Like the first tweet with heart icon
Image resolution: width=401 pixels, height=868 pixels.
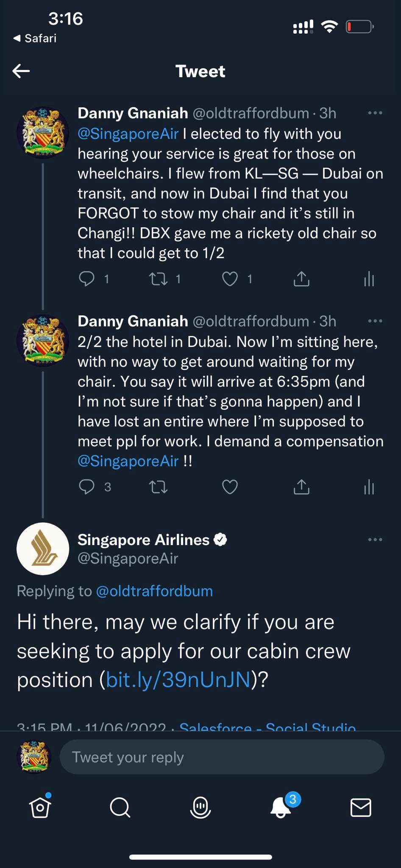[230, 279]
